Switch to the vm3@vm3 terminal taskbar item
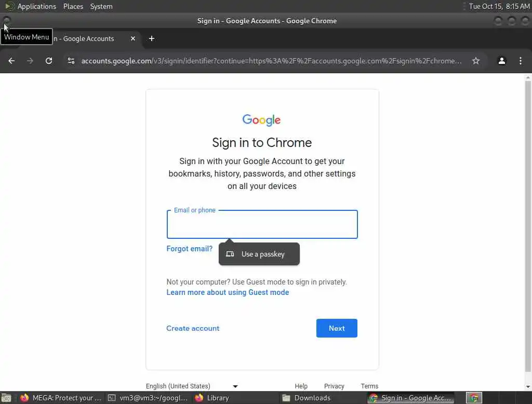Image resolution: width=532 pixels, height=404 pixels. [x=147, y=398]
